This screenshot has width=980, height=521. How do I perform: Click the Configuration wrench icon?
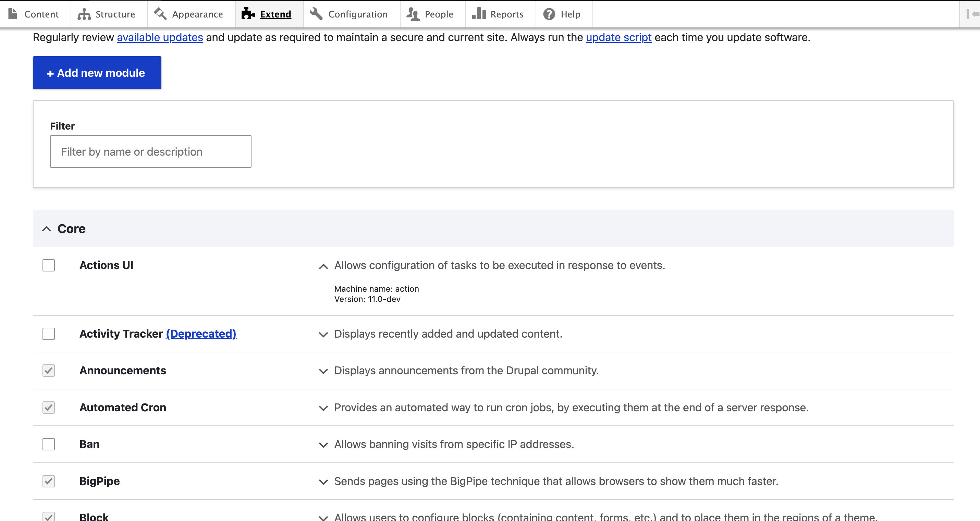[x=316, y=14]
